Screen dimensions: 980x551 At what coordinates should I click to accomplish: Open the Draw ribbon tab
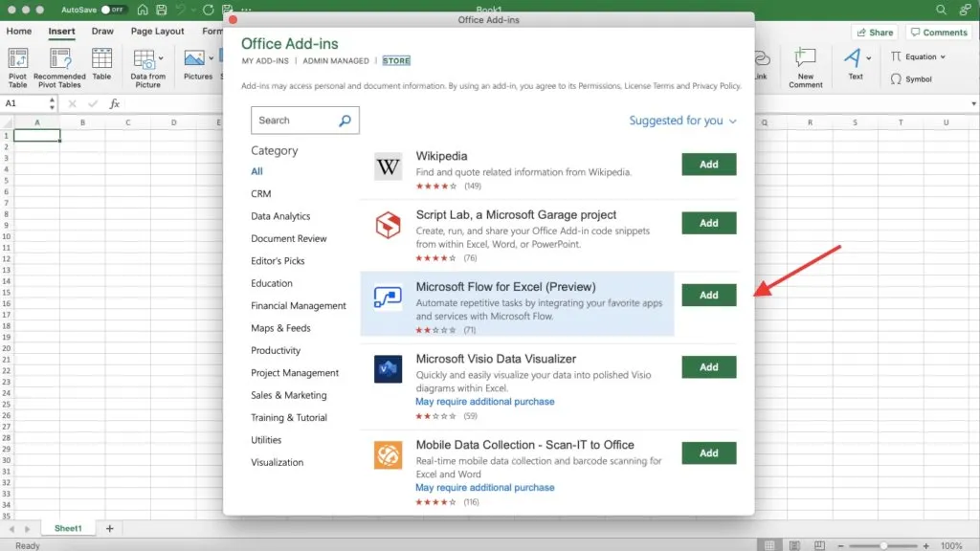102,32
